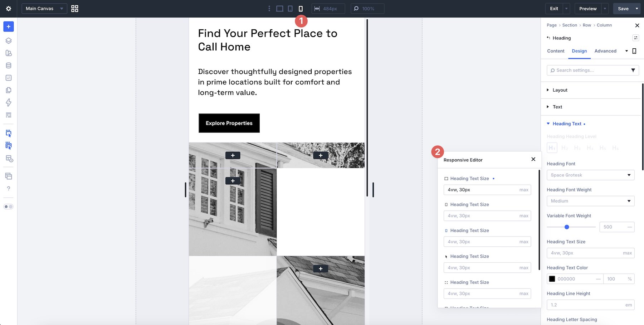The height and width of the screenshot is (325, 644).
Task: Close the Heading settings panel
Action: point(637,25)
